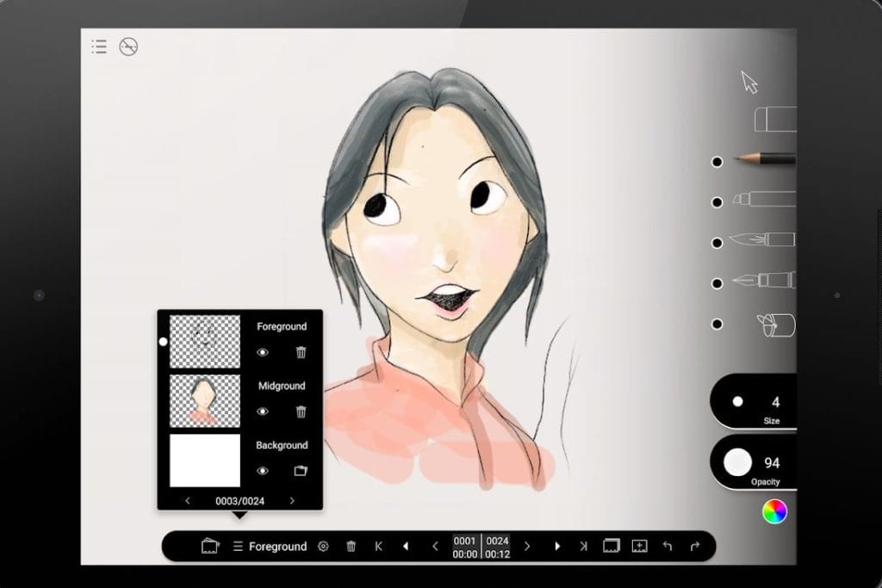Click the Midground label in layer popup
882x588 pixels.
282,386
